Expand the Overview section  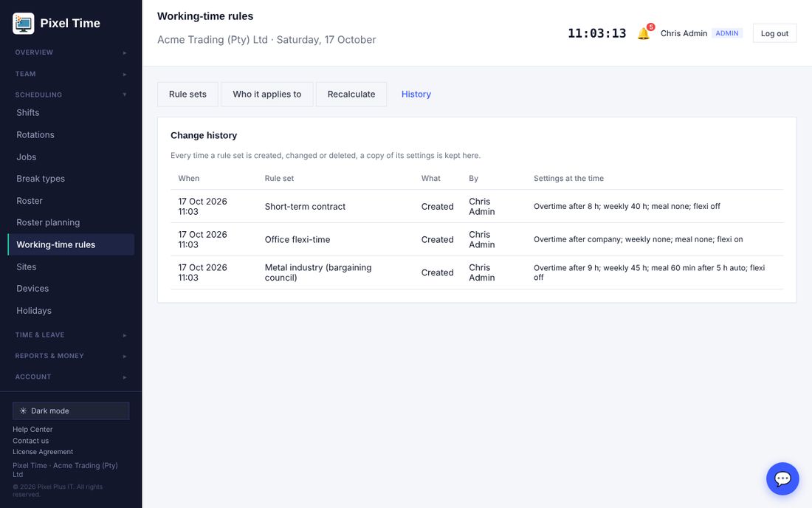(x=71, y=52)
